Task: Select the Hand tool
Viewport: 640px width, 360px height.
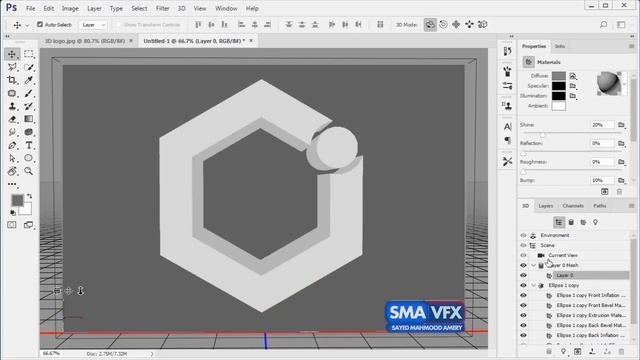Action: [x=12, y=171]
